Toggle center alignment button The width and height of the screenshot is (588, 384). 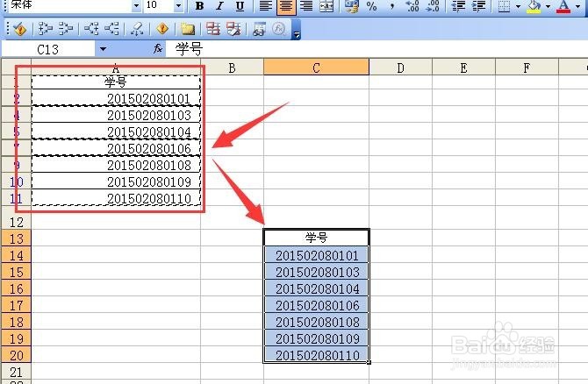(286, 6)
